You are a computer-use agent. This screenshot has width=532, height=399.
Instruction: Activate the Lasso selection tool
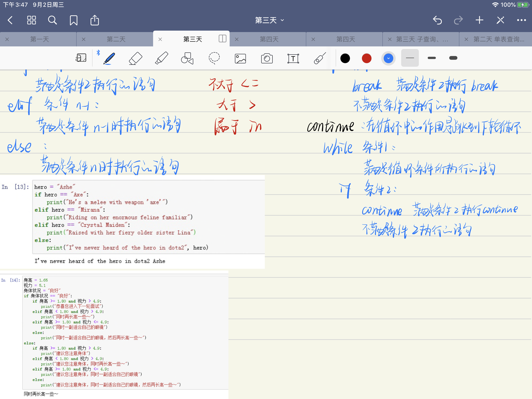pyautogui.click(x=214, y=58)
